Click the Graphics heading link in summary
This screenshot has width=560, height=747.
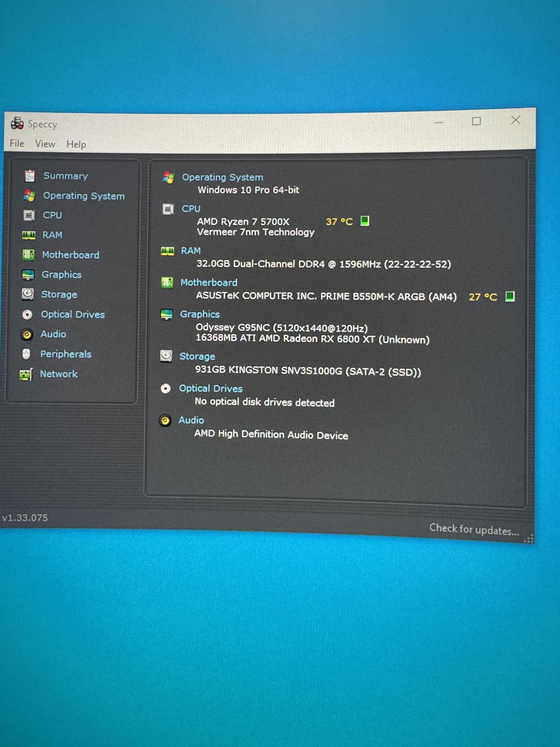200,314
